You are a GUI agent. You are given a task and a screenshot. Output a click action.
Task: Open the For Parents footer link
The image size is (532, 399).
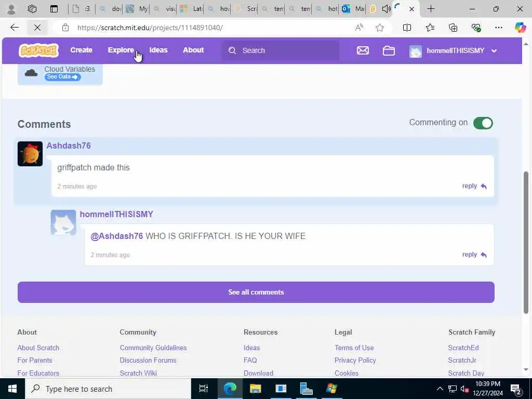coord(35,361)
